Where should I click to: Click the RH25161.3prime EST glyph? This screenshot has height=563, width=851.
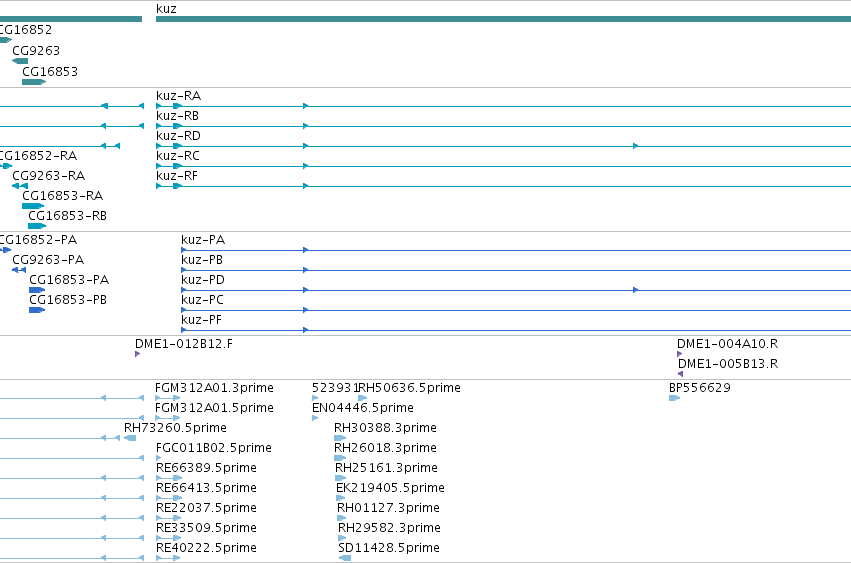point(341,478)
